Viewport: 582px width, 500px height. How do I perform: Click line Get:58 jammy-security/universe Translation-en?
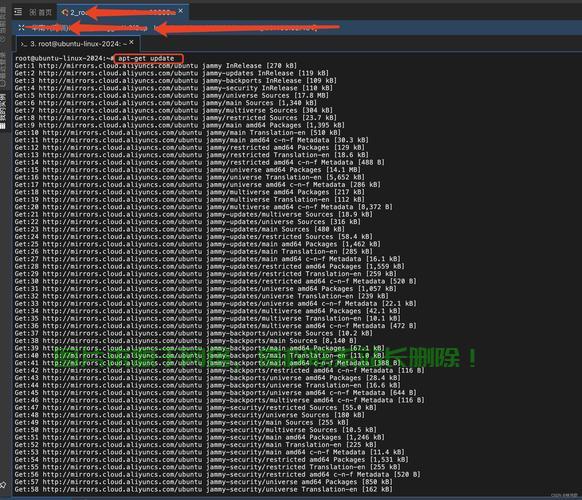(x=203, y=489)
